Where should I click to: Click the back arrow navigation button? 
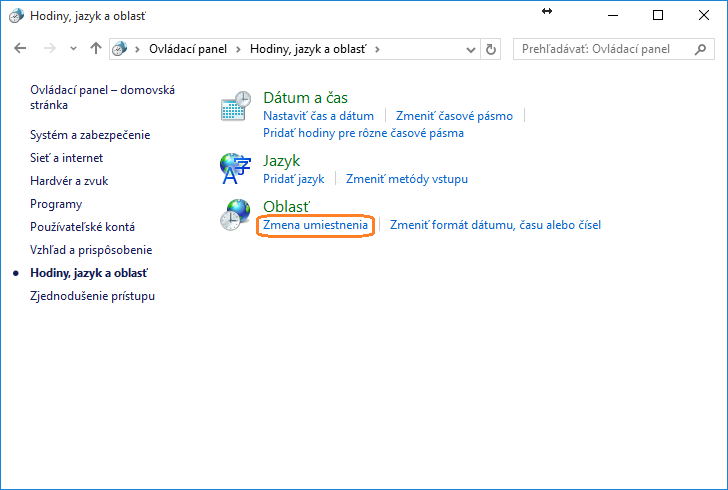[21, 48]
